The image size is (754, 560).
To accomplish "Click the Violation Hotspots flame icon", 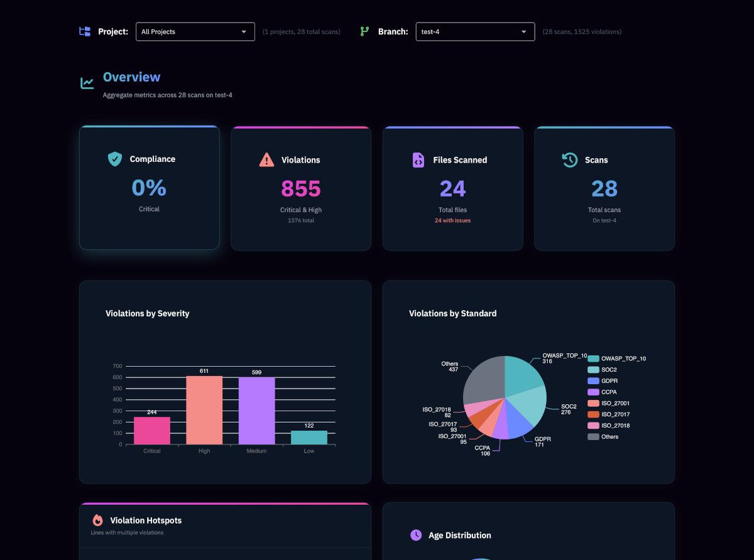I will (x=97, y=520).
